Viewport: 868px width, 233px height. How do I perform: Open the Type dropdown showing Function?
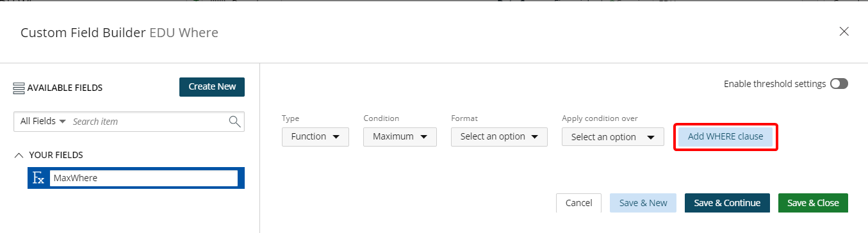point(315,136)
